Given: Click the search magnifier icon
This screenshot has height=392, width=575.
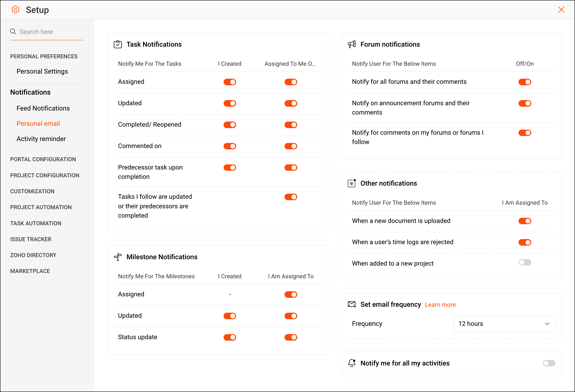Looking at the screenshot, I should [x=13, y=32].
